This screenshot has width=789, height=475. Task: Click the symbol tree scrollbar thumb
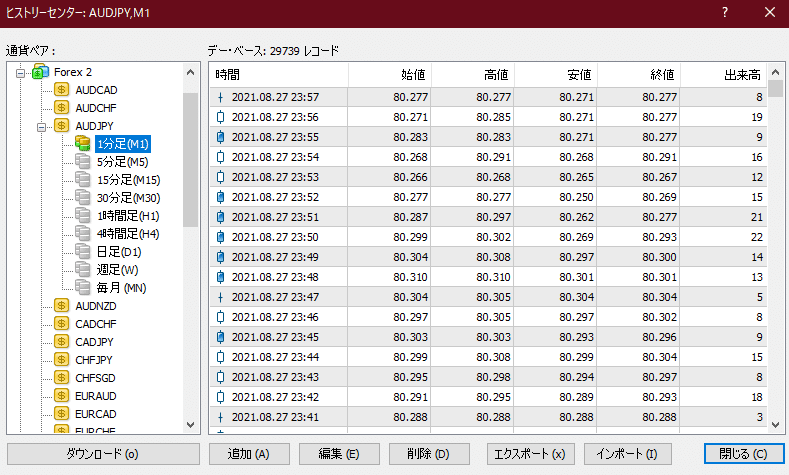click(x=190, y=160)
